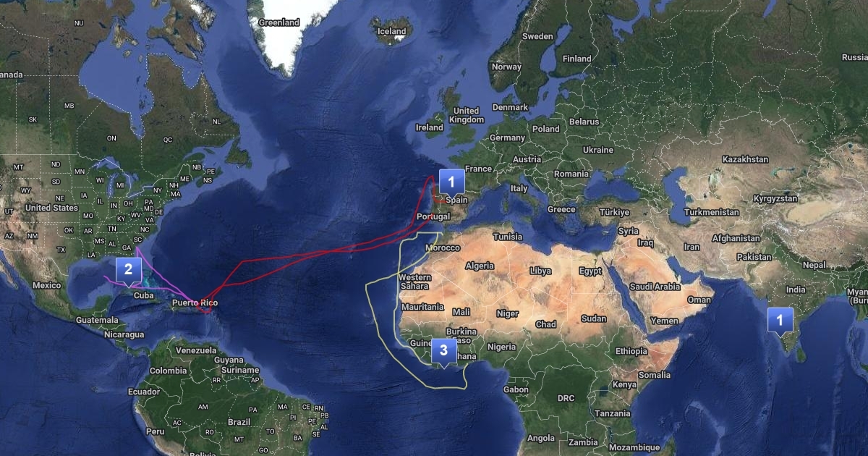Click the marker 1 near India
Image resolution: width=868 pixels, height=456 pixels.
(x=780, y=318)
